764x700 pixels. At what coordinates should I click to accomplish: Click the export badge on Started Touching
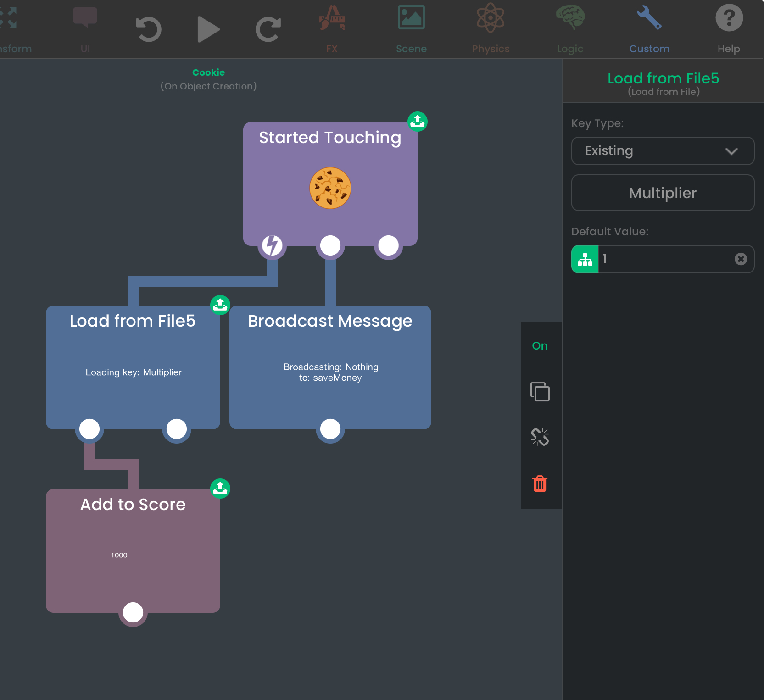pyautogui.click(x=418, y=122)
